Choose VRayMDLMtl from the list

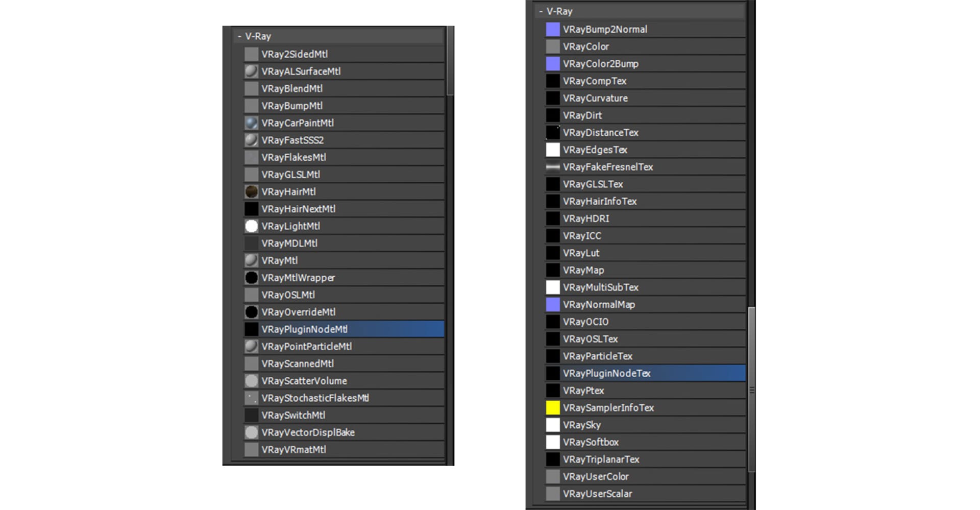344,243
